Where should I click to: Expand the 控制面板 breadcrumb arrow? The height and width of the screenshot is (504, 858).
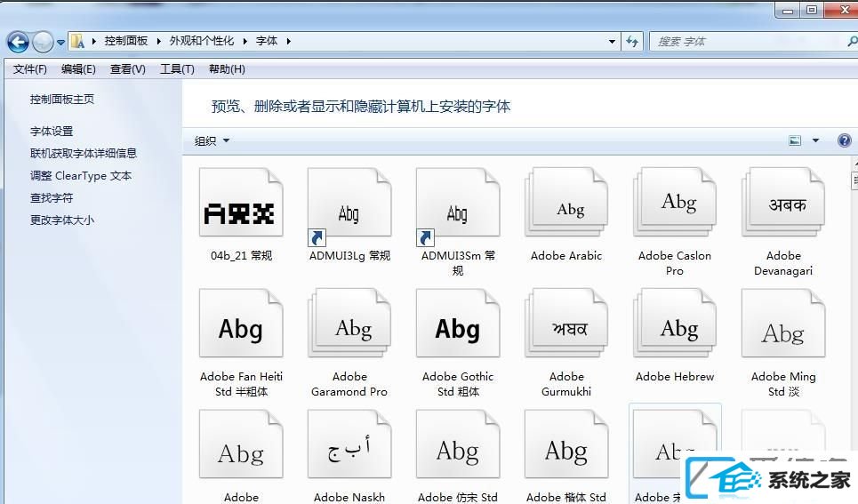click(158, 41)
